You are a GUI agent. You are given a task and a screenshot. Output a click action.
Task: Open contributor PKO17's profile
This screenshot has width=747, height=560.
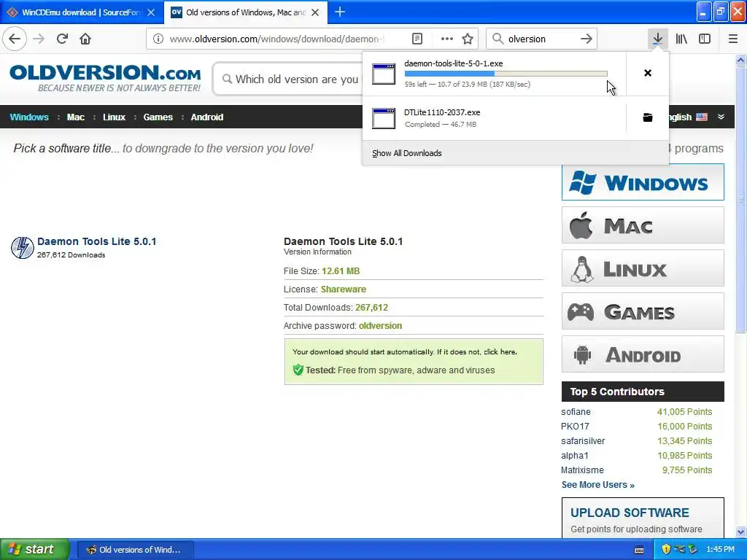(575, 427)
